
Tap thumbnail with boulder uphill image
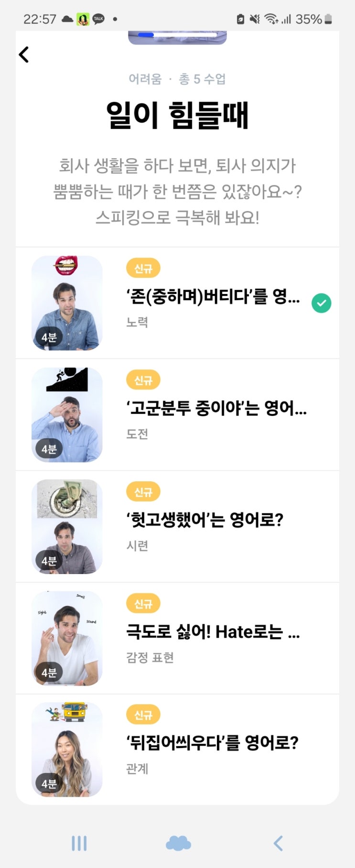tap(67, 414)
